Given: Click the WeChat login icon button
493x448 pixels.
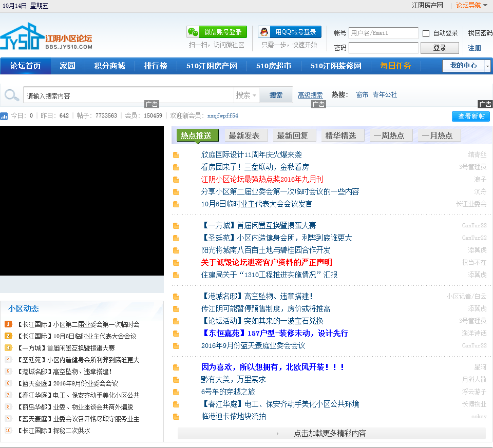Looking at the screenshot, I should click(x=217, y=32).
